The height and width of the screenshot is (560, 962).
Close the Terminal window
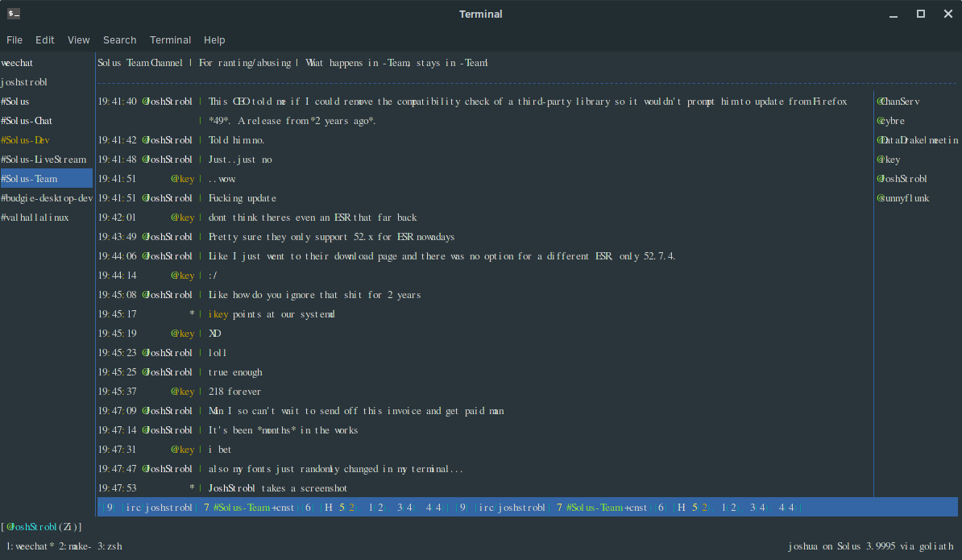point(947,15)
